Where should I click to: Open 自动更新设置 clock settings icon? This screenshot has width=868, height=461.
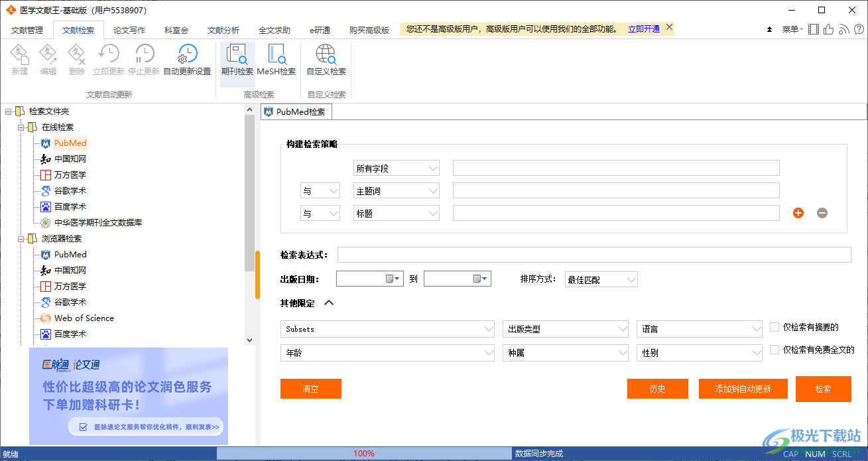point(187,60)
